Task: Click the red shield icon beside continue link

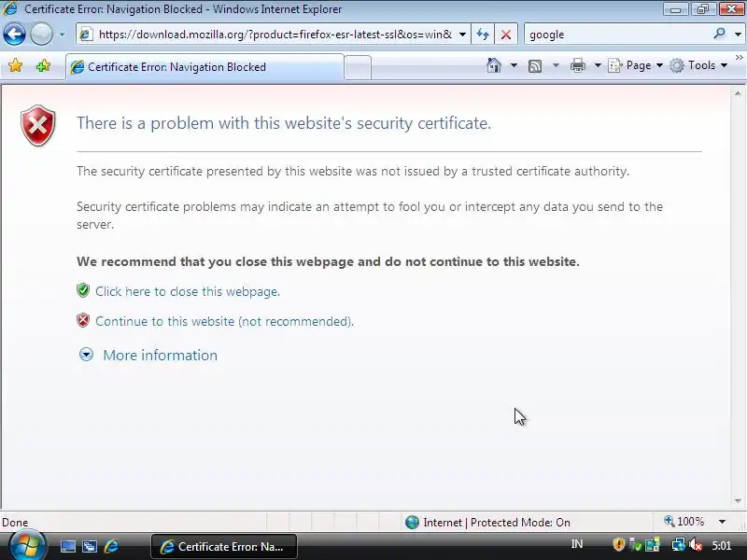Action: (83, 320)
